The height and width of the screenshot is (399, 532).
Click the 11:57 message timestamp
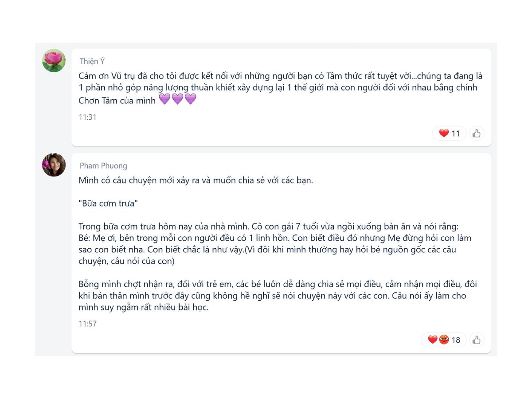[x=87, y=324]
